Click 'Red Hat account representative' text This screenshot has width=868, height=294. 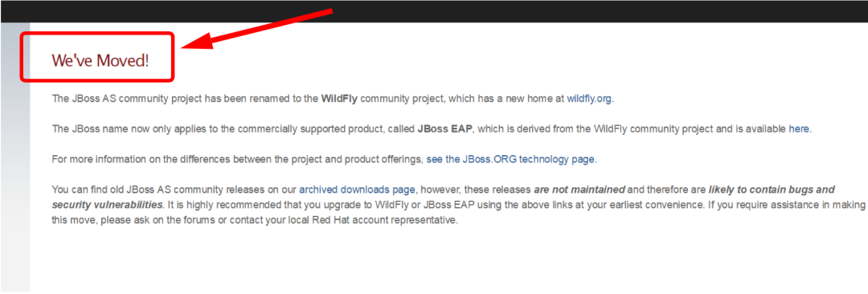tap(384, 220)
